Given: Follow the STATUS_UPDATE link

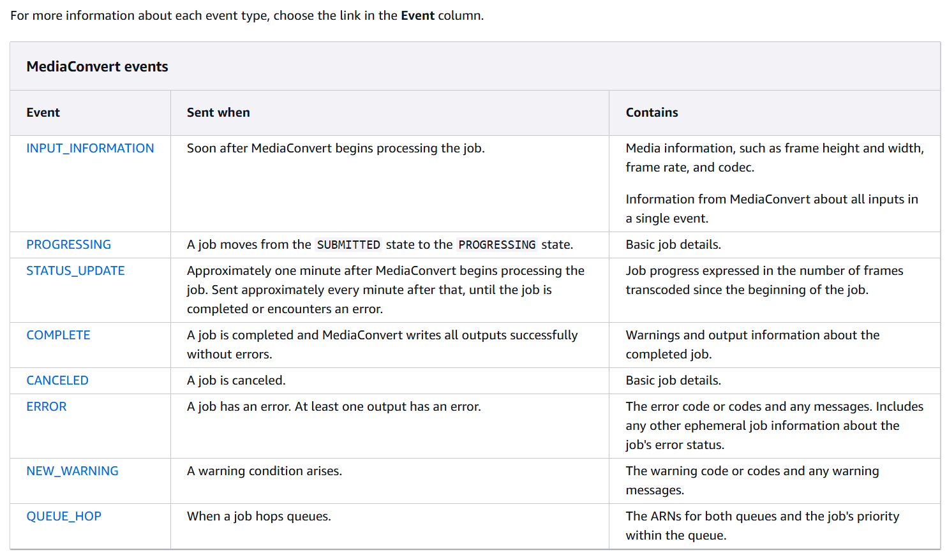Looking at the screenshot, I should coord(75,270).
